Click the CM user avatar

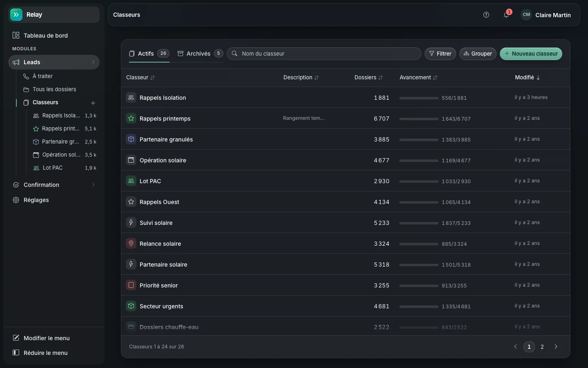[x=526, y=15]
